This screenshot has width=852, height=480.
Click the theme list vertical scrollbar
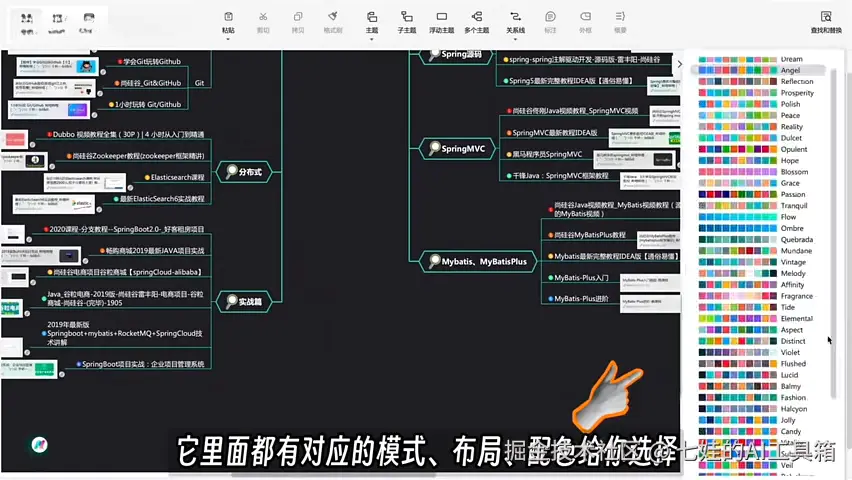(834, 234)
